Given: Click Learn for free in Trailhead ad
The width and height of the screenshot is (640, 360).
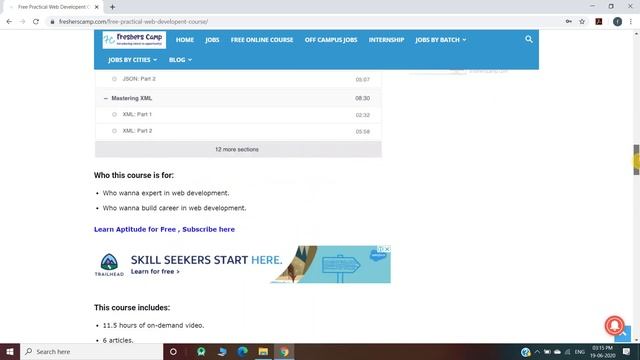Looking at the screenshot, I should click(155, 271).
